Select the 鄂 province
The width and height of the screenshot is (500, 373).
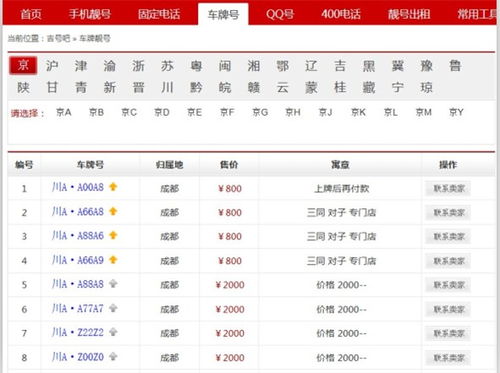tap(282, 66)
